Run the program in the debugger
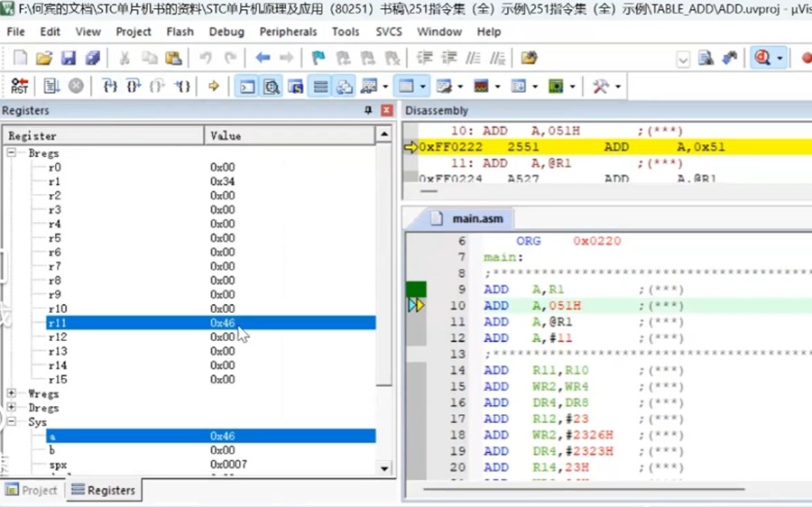This screenshot has width=812, height=507. point(51,86)
